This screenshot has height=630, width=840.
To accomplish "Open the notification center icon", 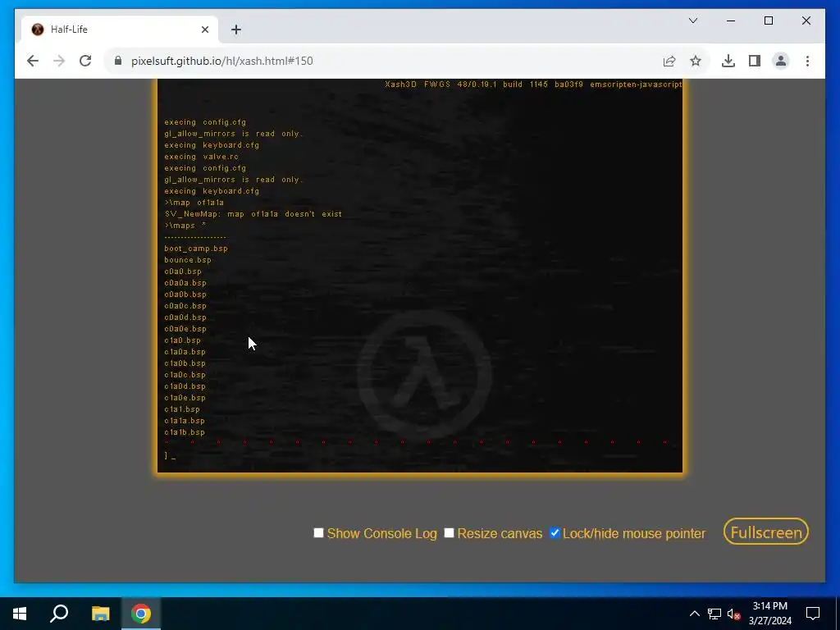I will click(813, 614).
